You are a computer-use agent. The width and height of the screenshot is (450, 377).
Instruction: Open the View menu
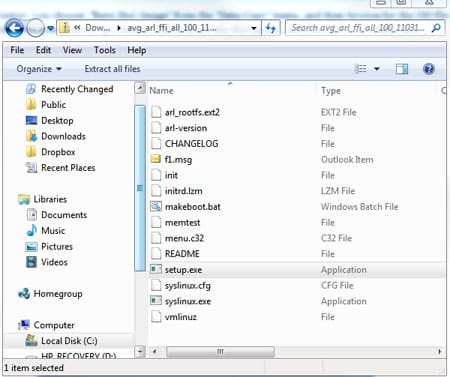[72, 50]
